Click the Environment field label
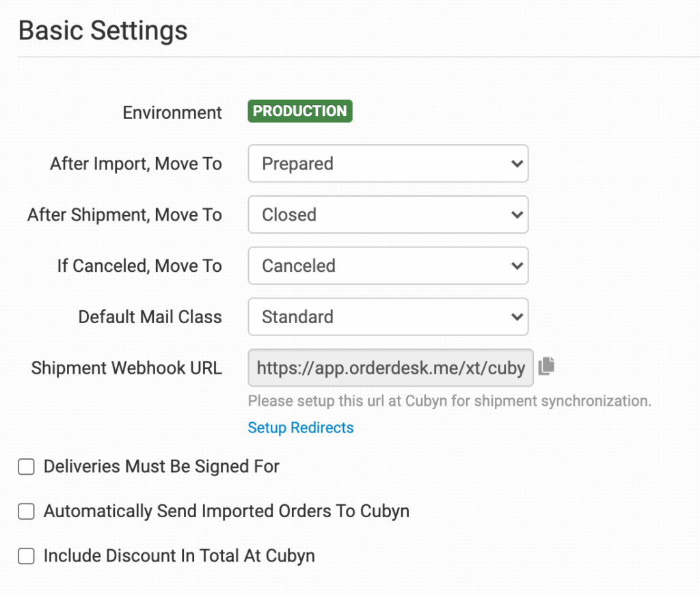 [x=172, y=113]
